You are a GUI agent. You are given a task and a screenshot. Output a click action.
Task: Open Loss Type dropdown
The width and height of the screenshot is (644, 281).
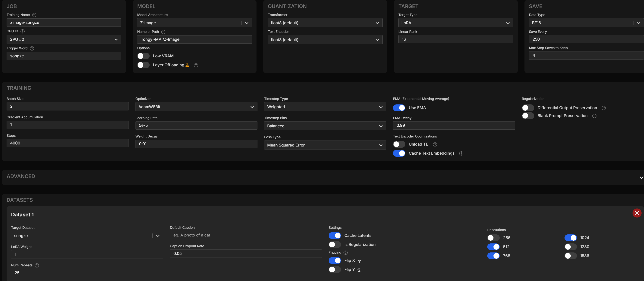pyautogui.click(x=325, y=145)
